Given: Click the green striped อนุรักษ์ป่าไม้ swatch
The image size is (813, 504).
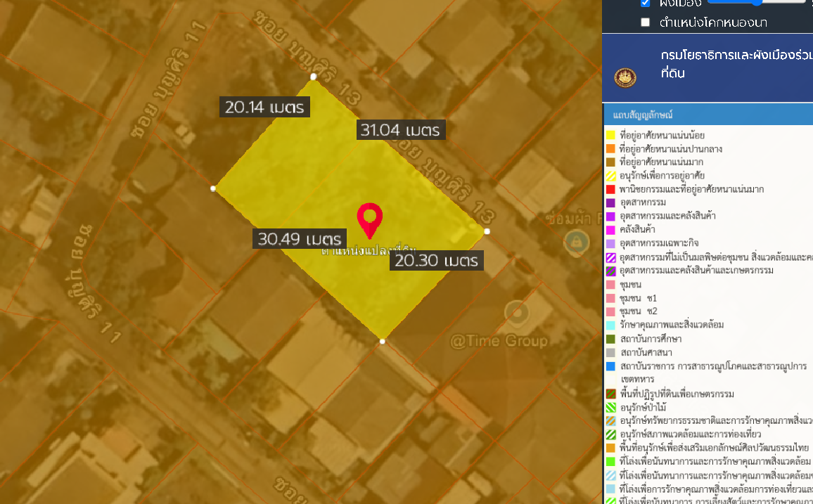Looking at the screenshot, I should pos(610,408).
